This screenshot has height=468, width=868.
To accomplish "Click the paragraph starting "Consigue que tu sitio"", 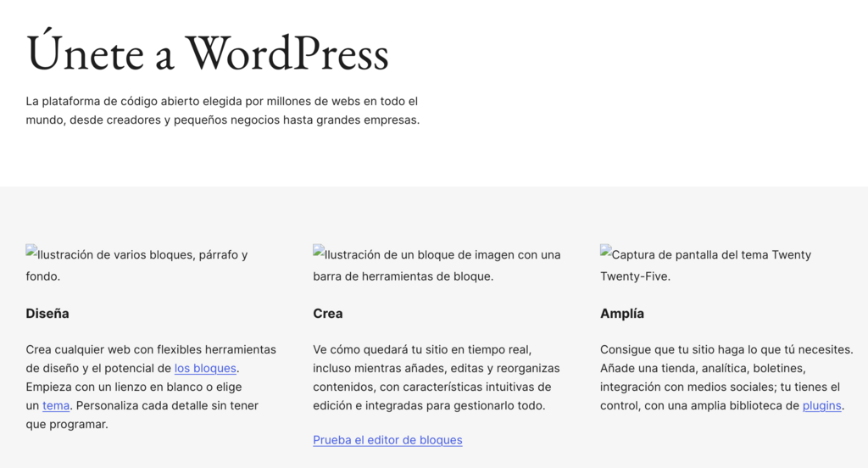I will pyautogui.click(x=726, y=378).
